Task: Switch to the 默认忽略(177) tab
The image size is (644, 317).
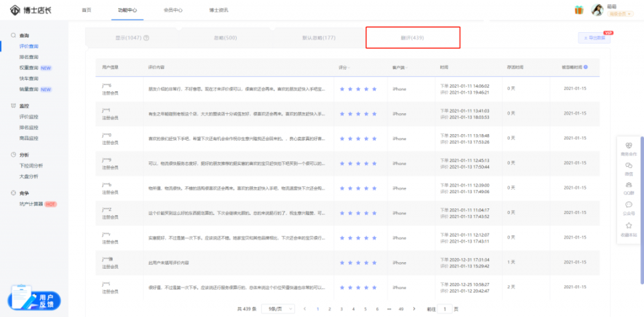Action: 319,38
